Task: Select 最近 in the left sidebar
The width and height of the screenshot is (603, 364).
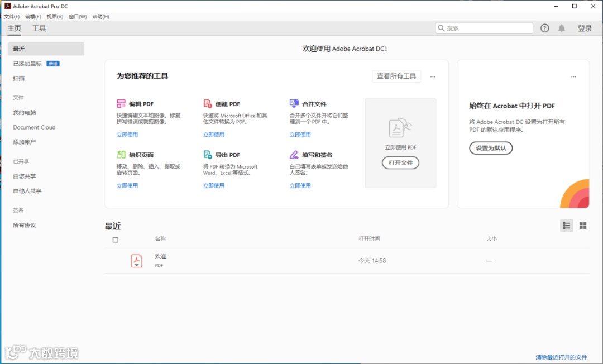Action: [46, 49]
